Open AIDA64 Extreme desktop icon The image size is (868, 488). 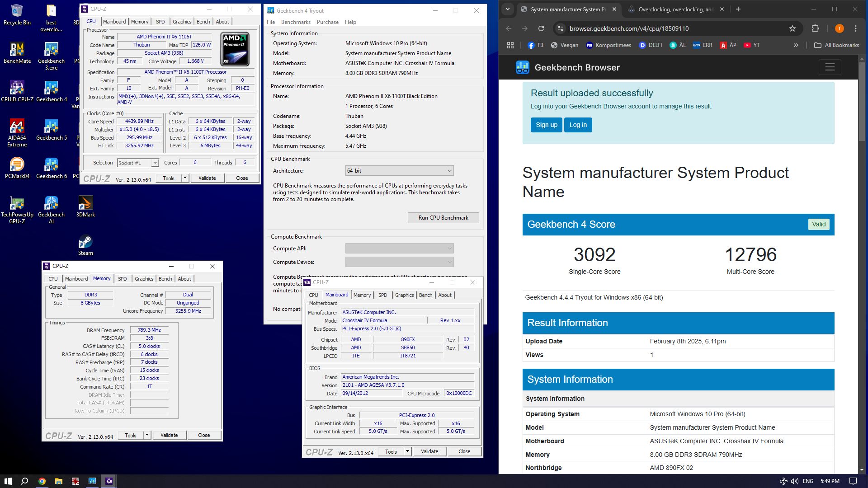pyautogui.click(x=17, y=133)
